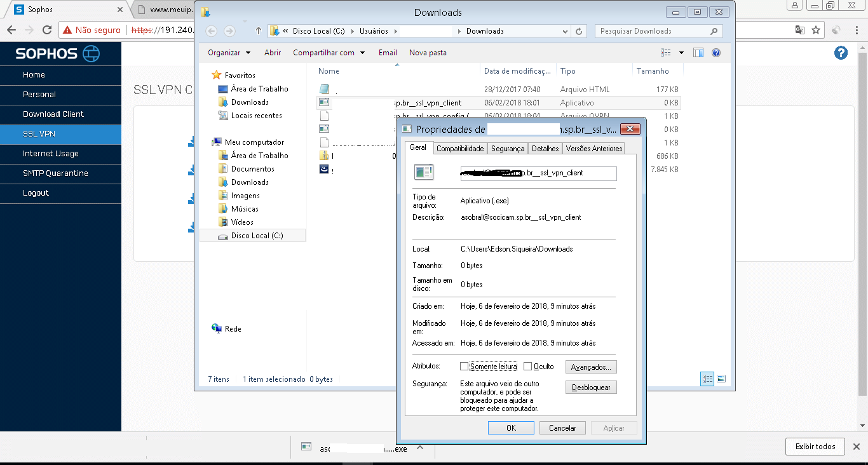Switch to the Compatibilidade tab
868x465 pixels.
click(x=461, y=149)
